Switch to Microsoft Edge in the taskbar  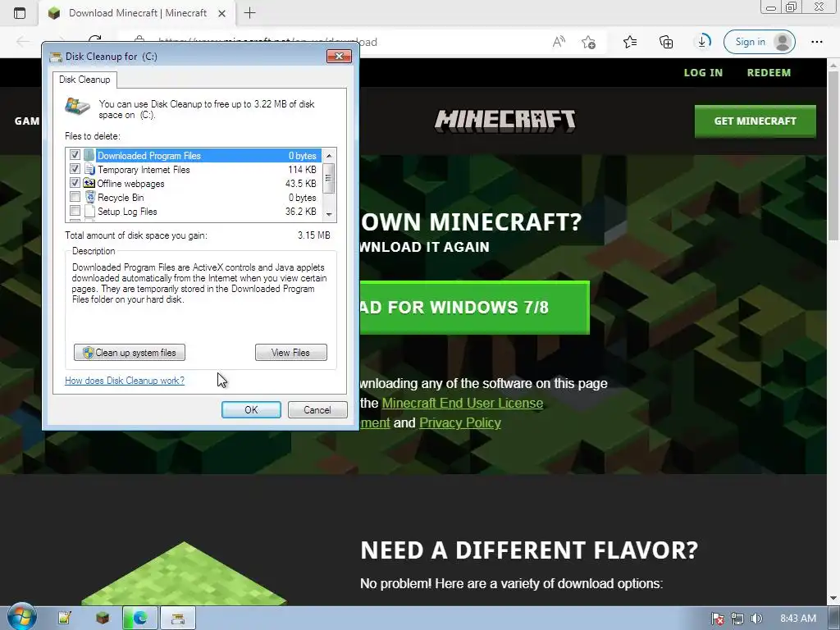tap(140, 619)
